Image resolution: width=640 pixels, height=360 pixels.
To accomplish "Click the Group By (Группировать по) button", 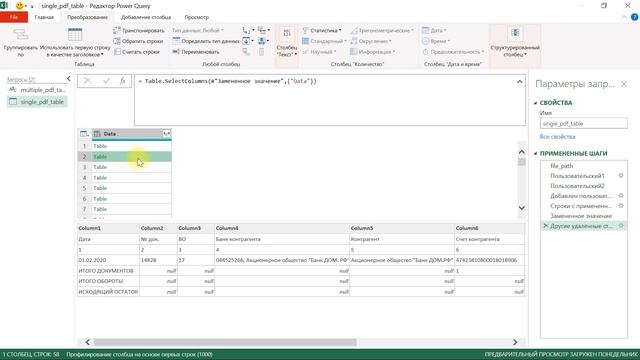I will 20,43.
